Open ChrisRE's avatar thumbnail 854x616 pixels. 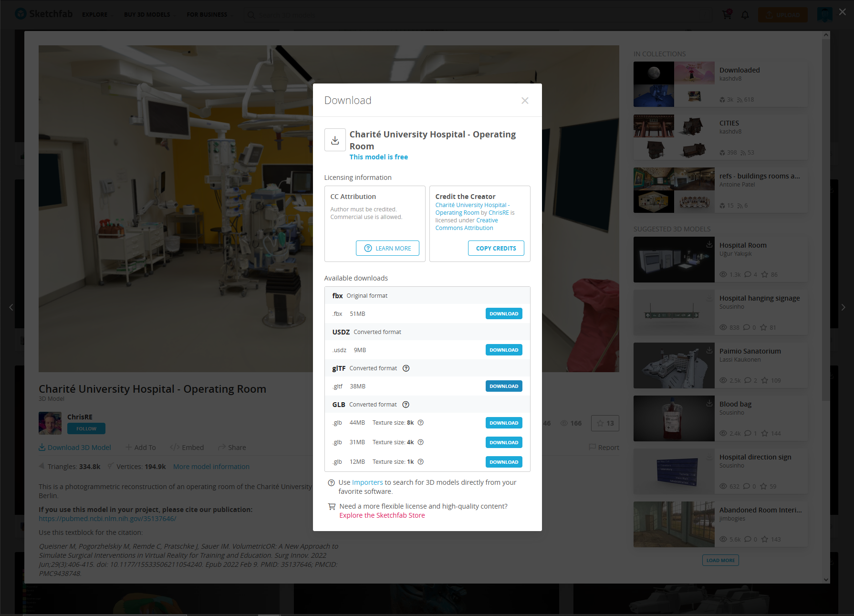[50, 423]
